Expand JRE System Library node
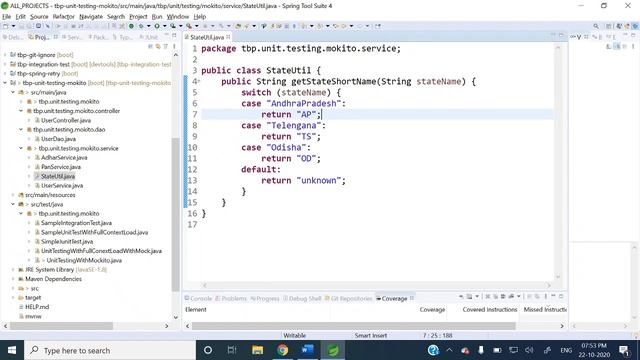The width and height of the screenshot is (640, 360). click(x=13, y=269)
